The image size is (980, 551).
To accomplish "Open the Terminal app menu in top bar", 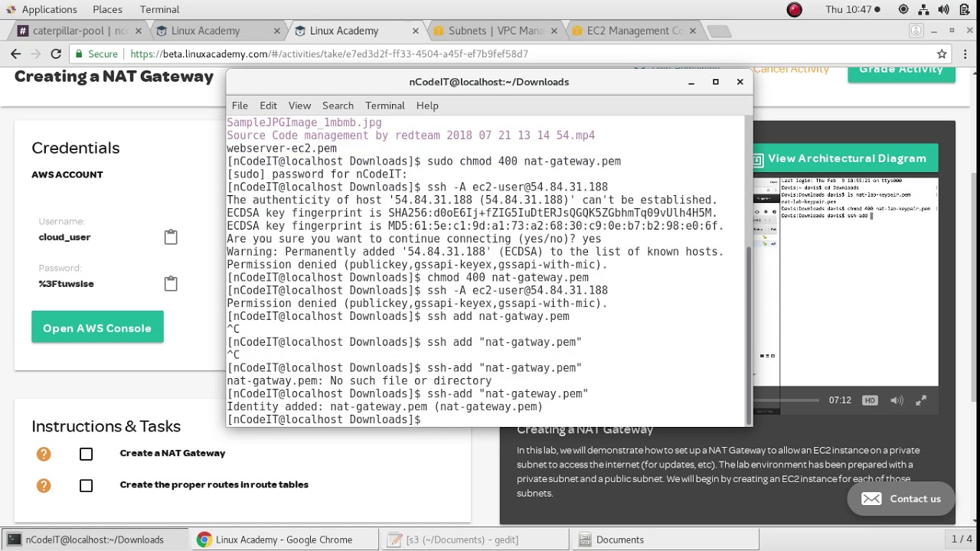I will click(159, 9).
